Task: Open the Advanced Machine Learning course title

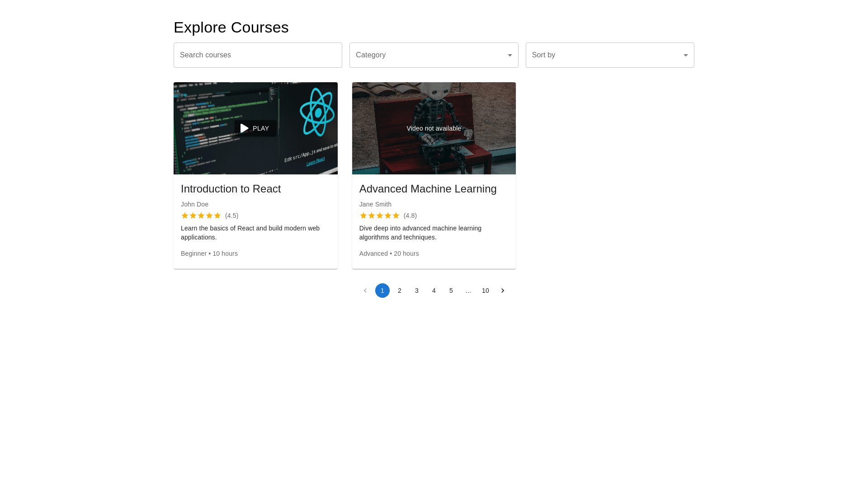Action: click(428, 189)
